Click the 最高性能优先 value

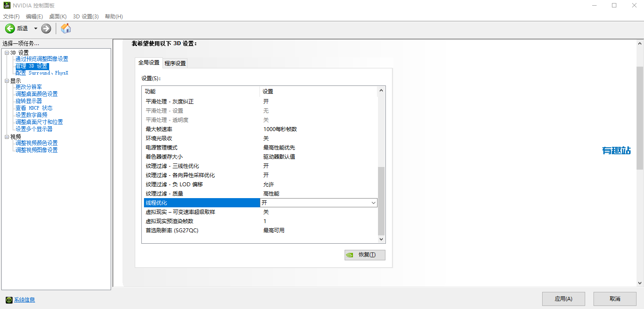pyautogui.click(x=279, y=147)
